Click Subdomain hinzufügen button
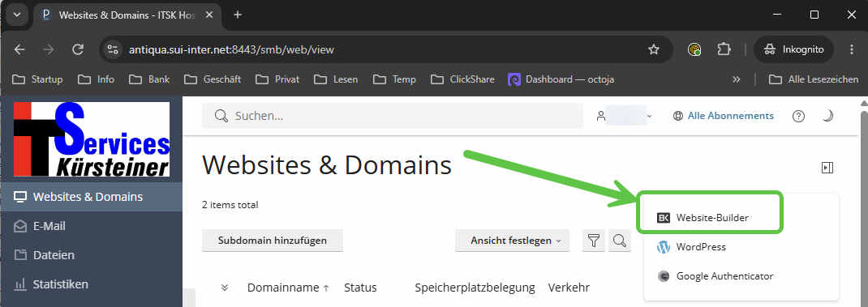 click(273, 241)
